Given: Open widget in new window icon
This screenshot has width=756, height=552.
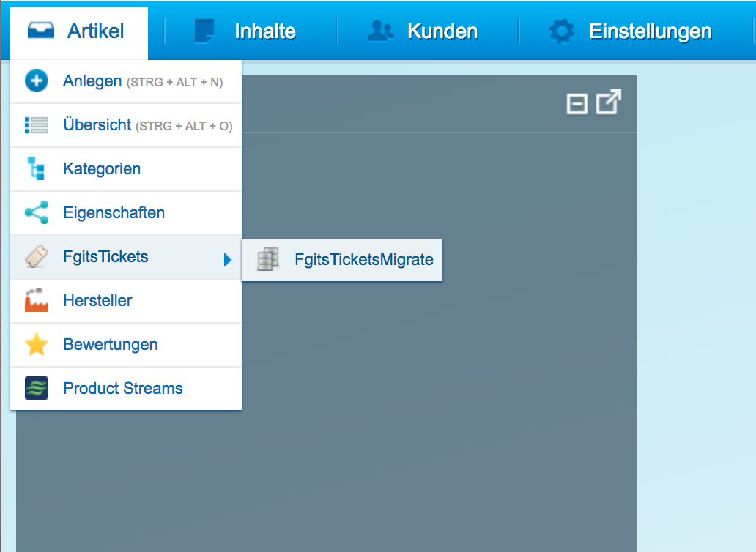Looking at the screenshot, I should tap(609, 102).
